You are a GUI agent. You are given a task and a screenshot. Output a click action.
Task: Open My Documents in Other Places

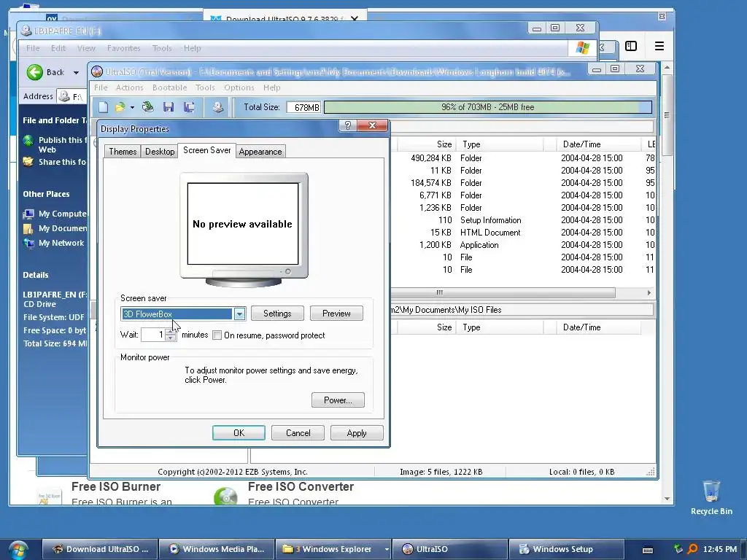point(63,228)
